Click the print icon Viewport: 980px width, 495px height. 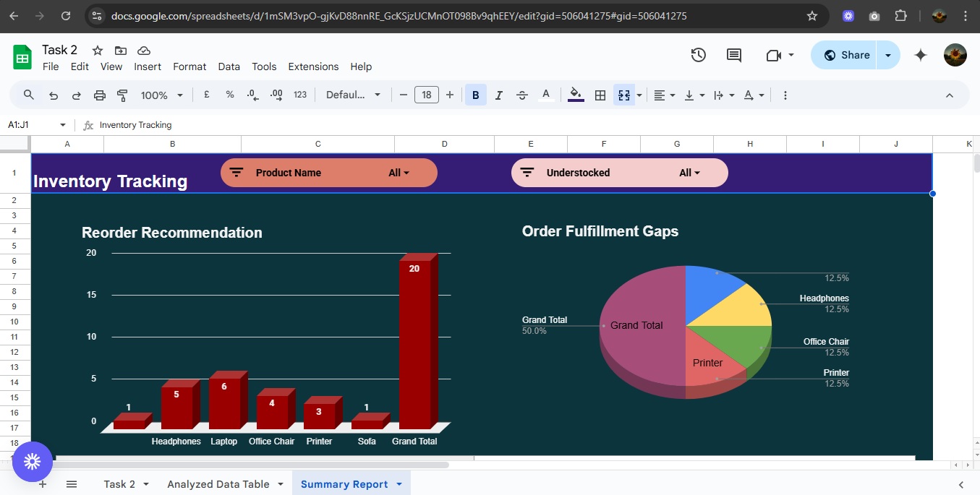100,95
